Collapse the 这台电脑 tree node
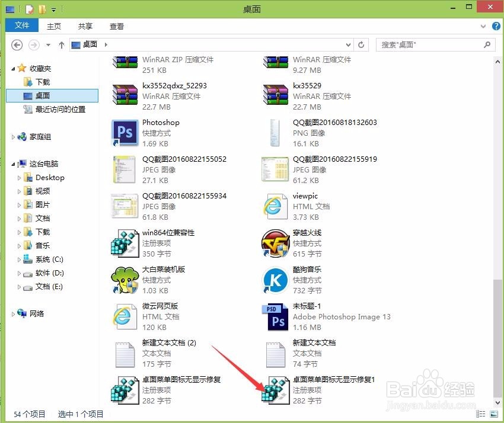504x423 pixels. (13, 164)
